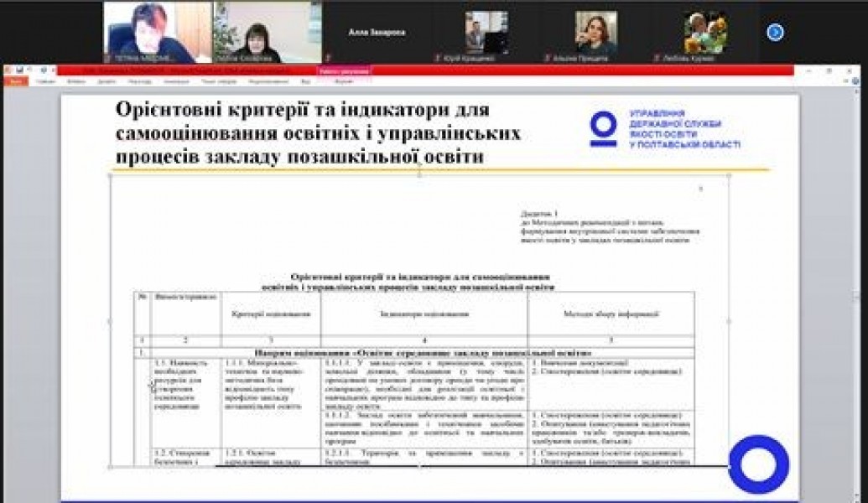Image resolution: width=868 pixels, height=503 pixels.
Task: Click the slide title text block
Action: click(x=317, y=133)
